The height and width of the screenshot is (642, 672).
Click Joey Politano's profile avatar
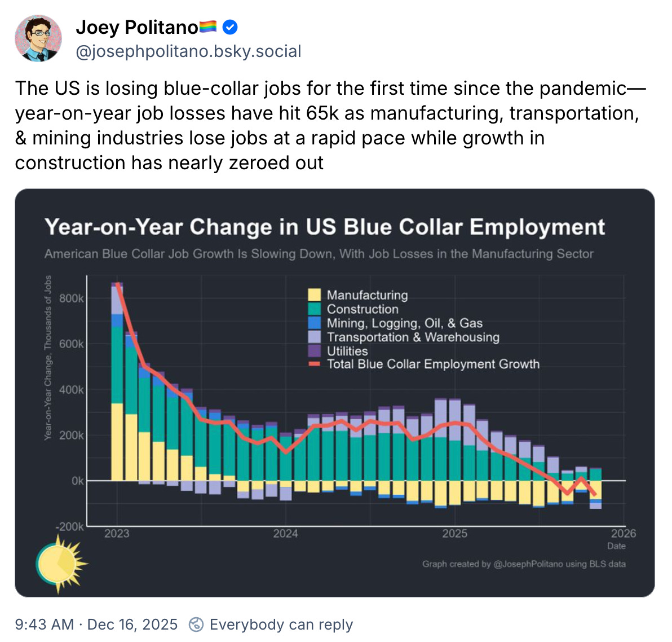coord(38,38)
